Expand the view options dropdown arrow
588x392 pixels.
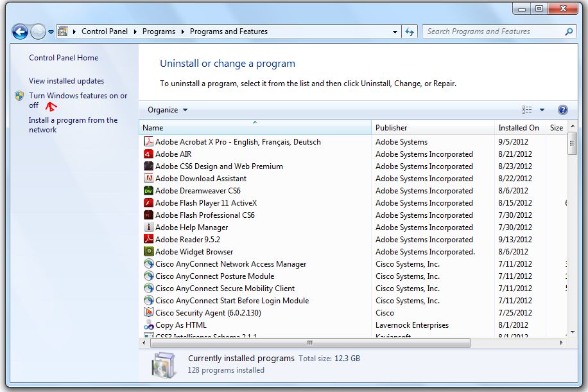click(x=542, y=110)
